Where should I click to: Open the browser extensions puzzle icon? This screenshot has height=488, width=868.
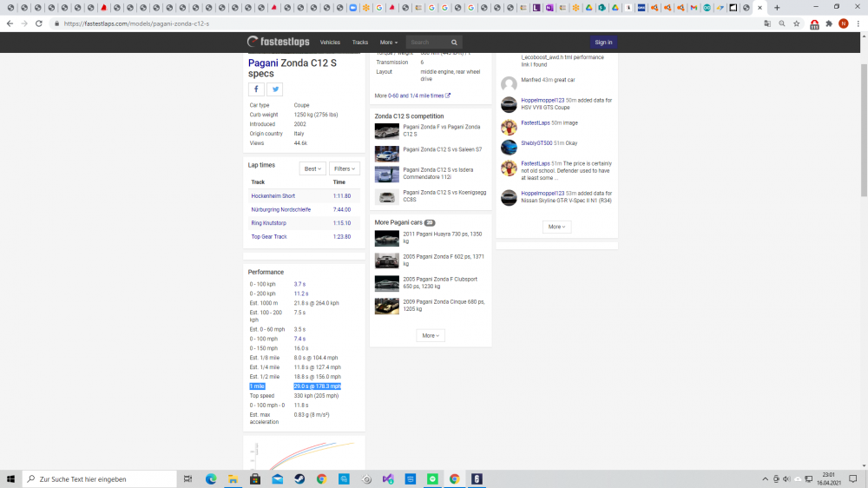[x=829, y=23]
